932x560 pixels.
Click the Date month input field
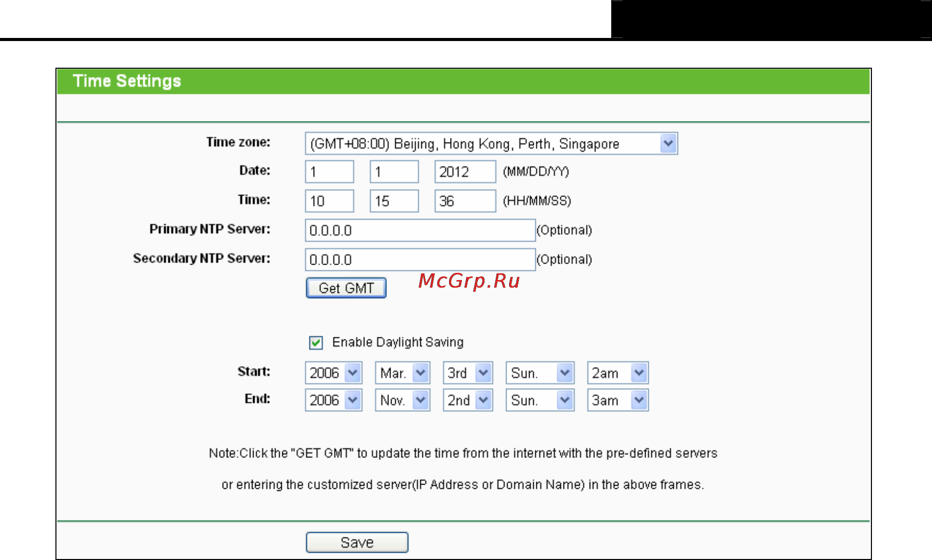pyautogui.click(x=329, y=172)
